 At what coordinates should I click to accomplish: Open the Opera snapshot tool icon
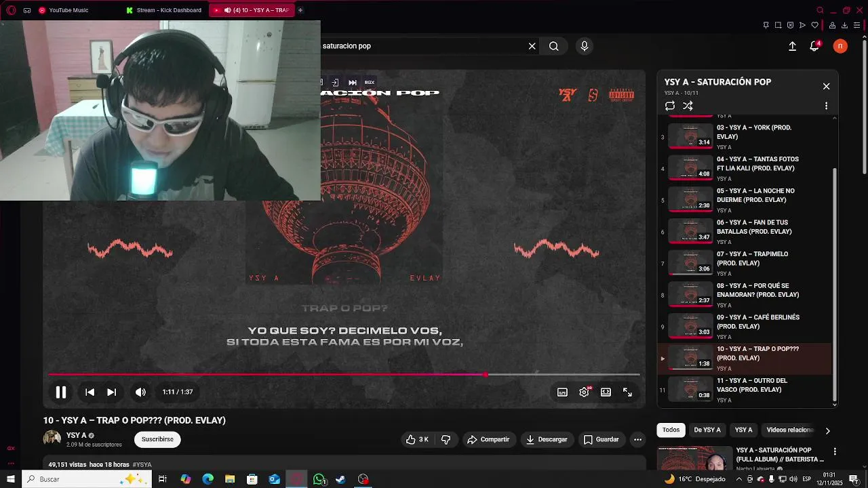point(778,25)
